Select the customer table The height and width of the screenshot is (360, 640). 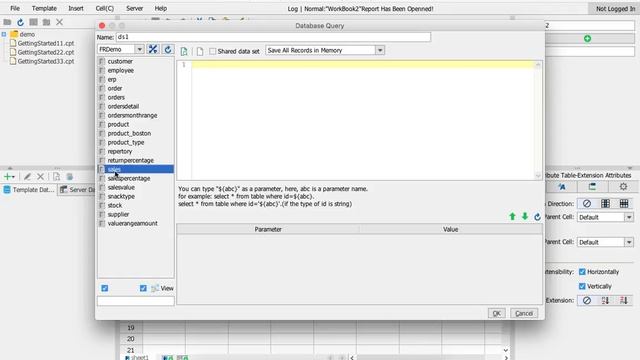[120, 61]
